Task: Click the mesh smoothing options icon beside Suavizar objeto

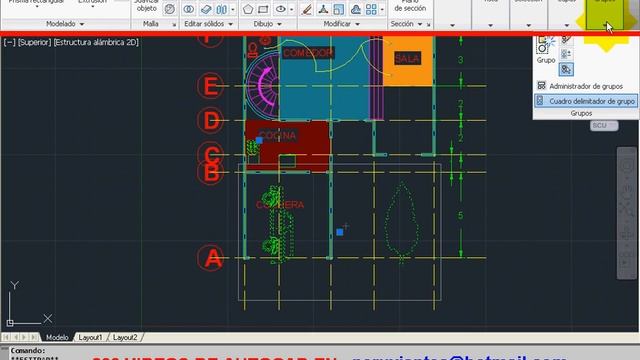Action: click(x=169, y=9)
